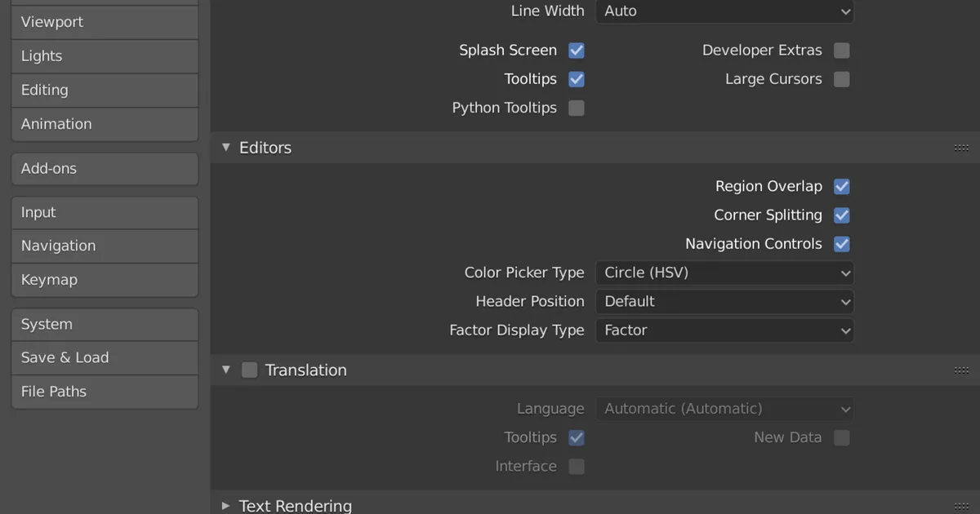The image size is (980, 514).
Task: Toggle Tooltips in the Translation panel
Action: tap(577, 438)
